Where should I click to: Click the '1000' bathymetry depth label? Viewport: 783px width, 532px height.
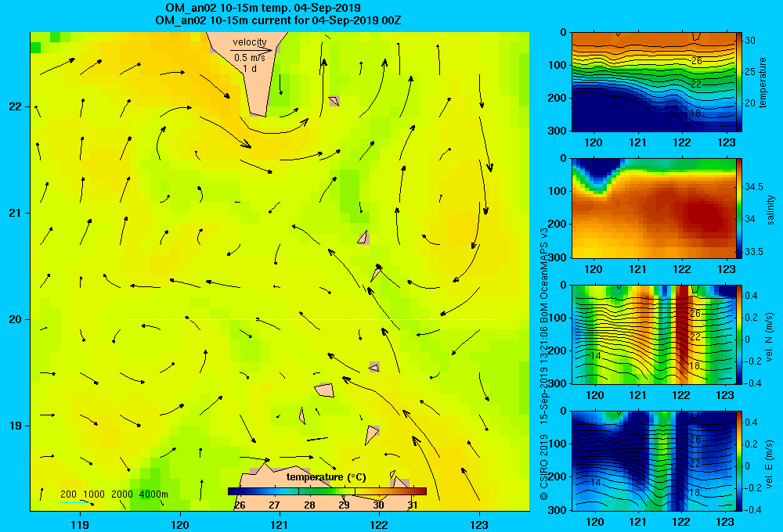[94, 494]
